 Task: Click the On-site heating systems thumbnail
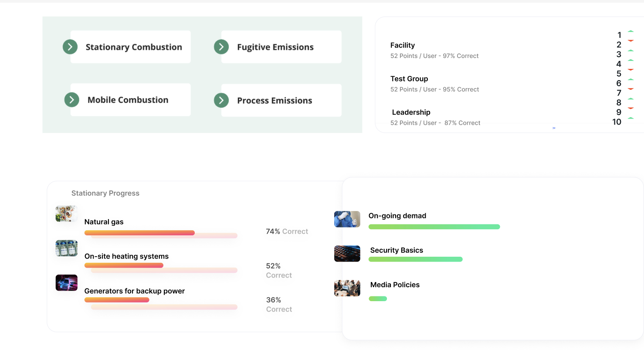click(66, 248)
